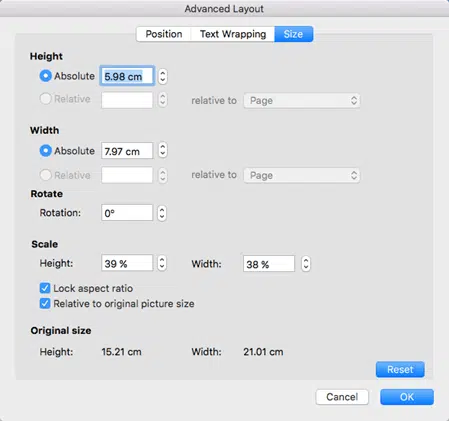Confirm with the OK button
This screenshot has width=449, height=421.
pyautogui.click(x=407, y=397)
